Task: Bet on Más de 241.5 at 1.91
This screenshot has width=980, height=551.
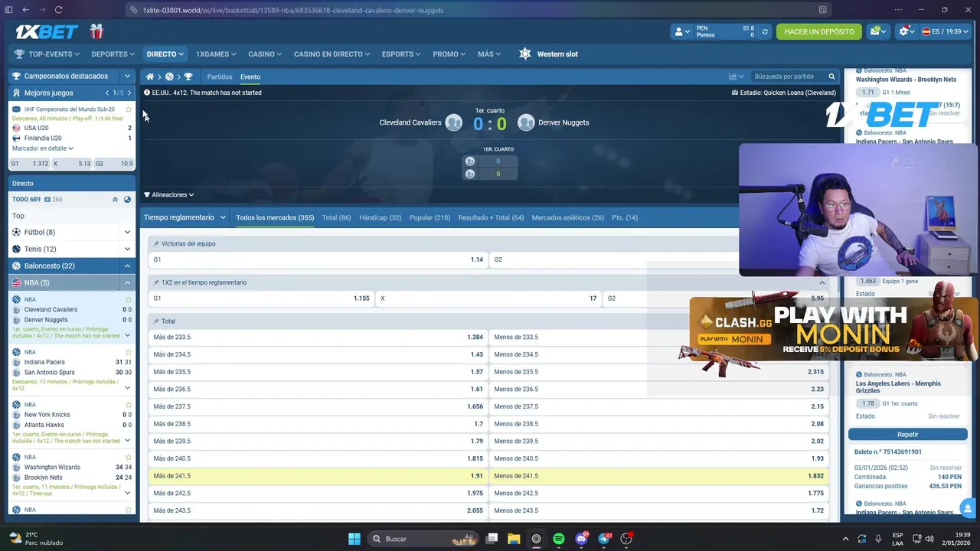Action: click(318, 476)
